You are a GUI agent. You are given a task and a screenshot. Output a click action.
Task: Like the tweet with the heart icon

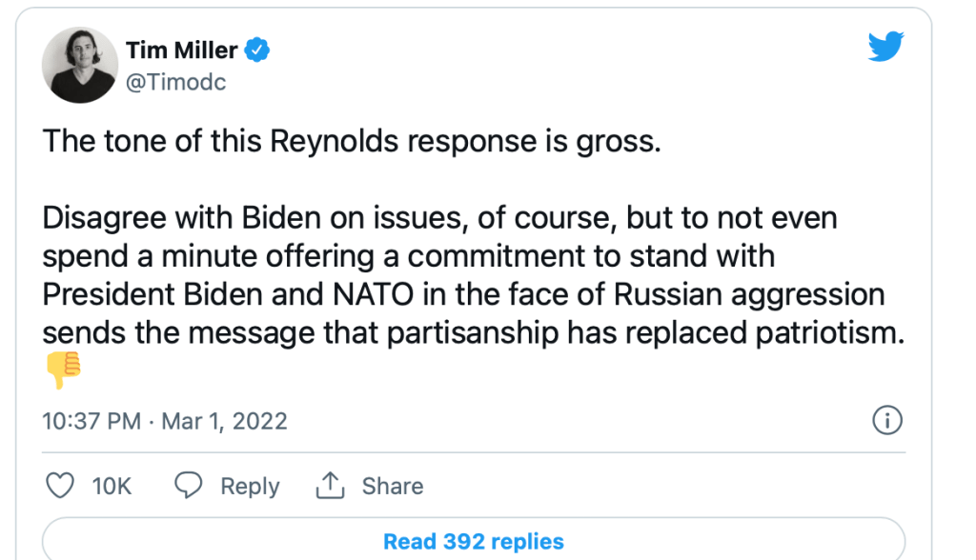pyautogui.click(x=61, y=486)
